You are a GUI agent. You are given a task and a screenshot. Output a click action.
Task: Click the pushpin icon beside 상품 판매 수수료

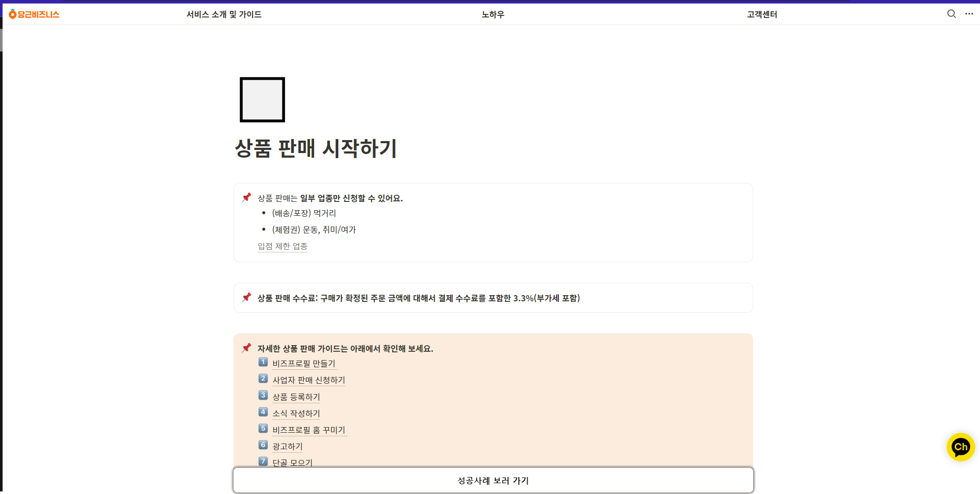[246, 297]
